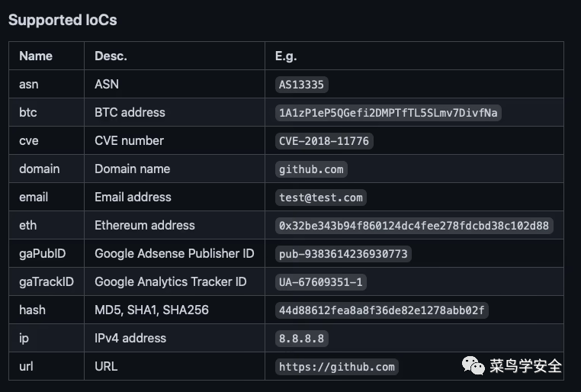Click the Desc. column header

[x=111, y=56]
